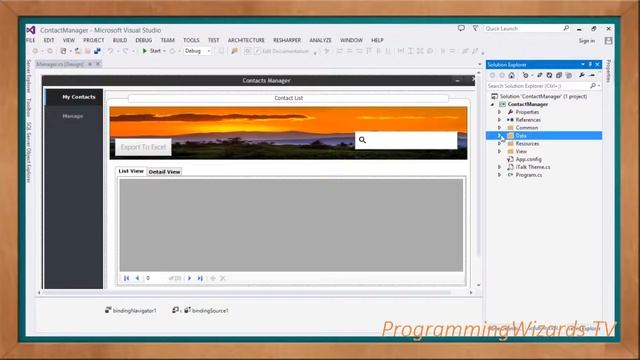Screen dimensions: 640x360
Task: Select bindingSource1 component in tray
Action: [x=206, y=310]
